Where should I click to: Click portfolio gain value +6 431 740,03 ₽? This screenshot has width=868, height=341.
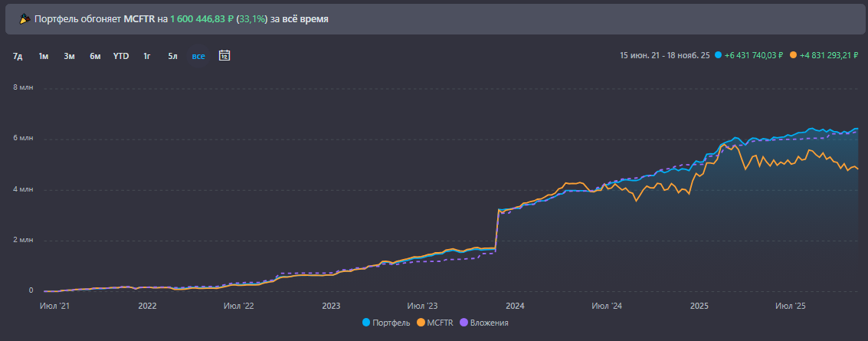point(755,55)
